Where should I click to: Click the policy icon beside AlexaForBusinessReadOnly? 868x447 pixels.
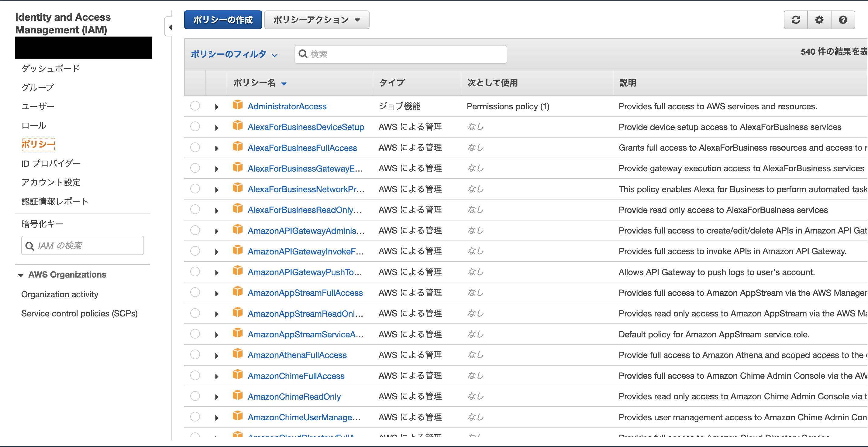[x=238, y=209]
